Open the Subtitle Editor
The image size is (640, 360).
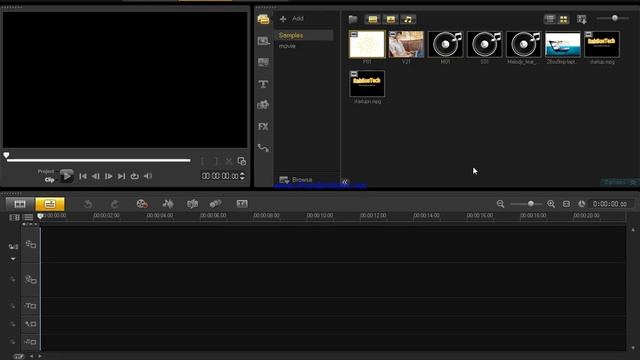pyautogui.click(x=242, y=204)
